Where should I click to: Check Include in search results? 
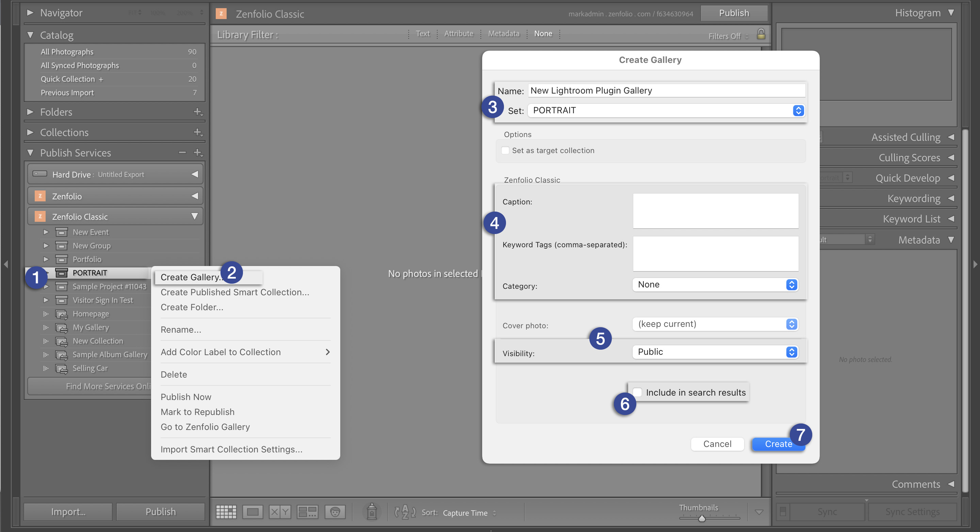638,392
